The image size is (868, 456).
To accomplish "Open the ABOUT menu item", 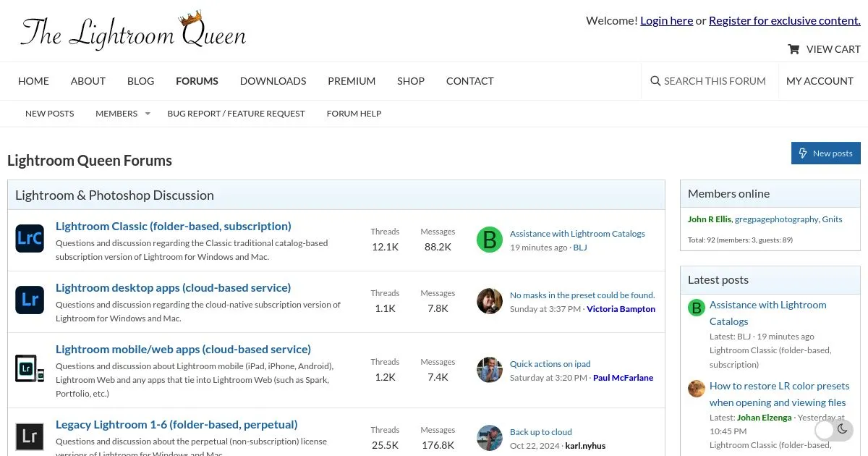I will pyautogui.click(x=88, y=81).
